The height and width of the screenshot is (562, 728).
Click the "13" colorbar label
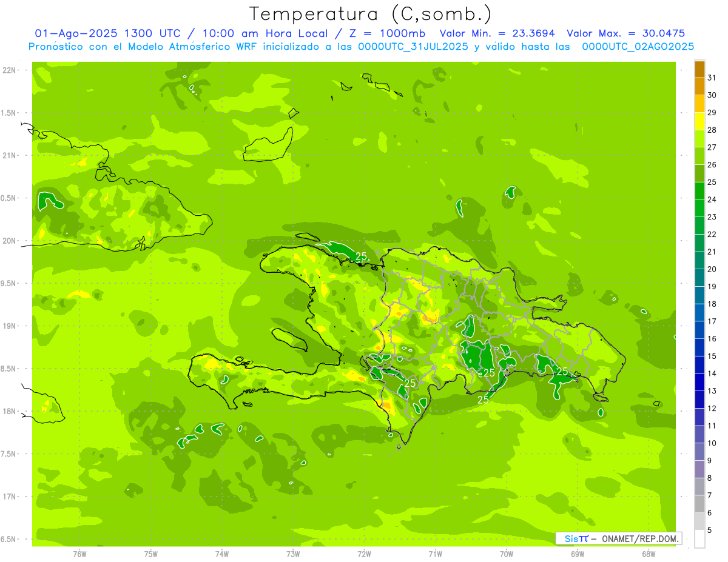(712, 391)
